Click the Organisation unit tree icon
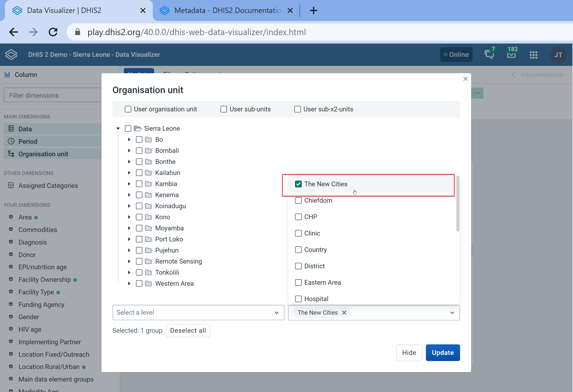 pos(11,154)
